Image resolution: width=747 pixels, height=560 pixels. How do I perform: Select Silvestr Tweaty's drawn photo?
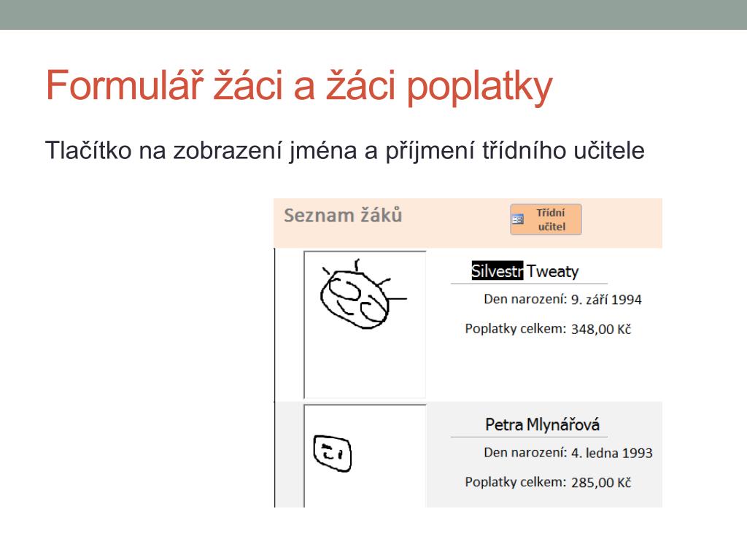(x=365, y=324)
